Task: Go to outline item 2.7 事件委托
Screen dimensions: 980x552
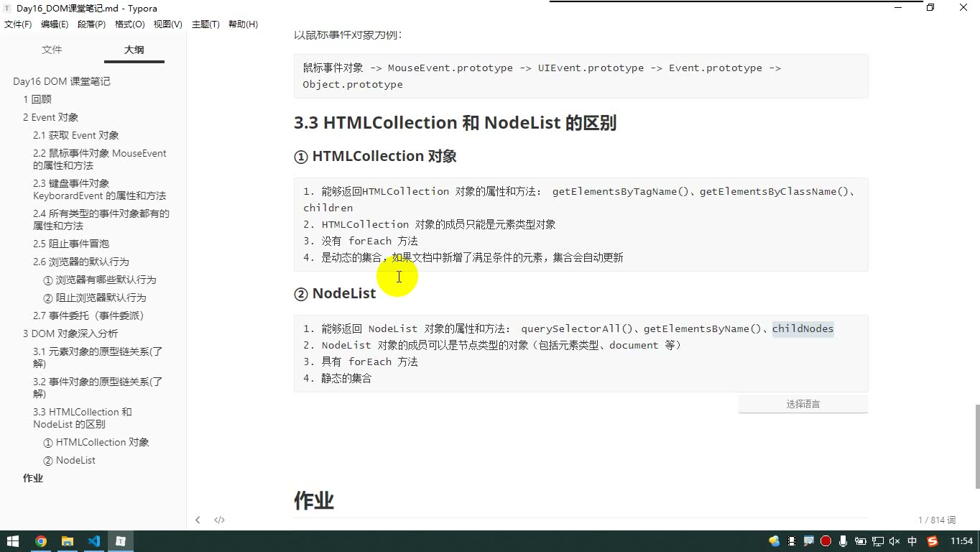Action: (89, 316)
